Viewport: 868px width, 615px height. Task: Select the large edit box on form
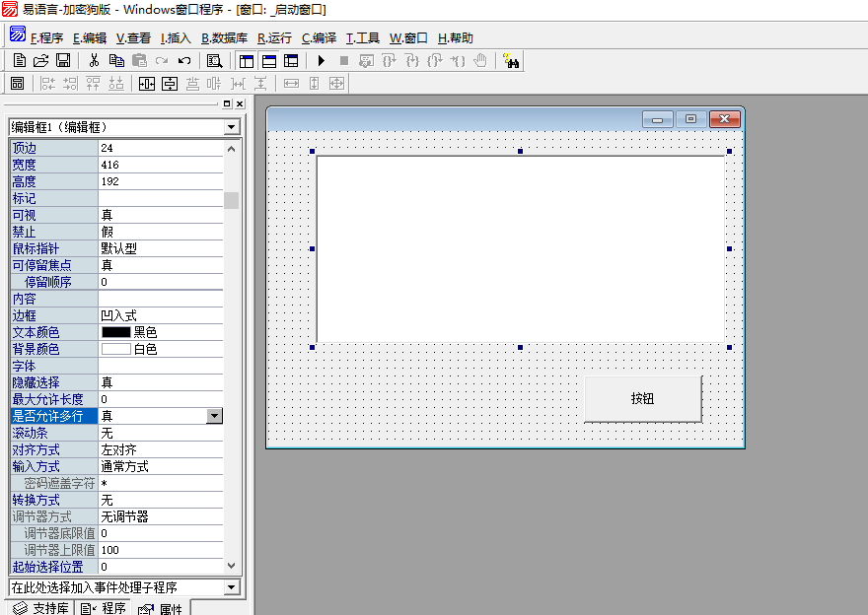(x=521, y=249)
